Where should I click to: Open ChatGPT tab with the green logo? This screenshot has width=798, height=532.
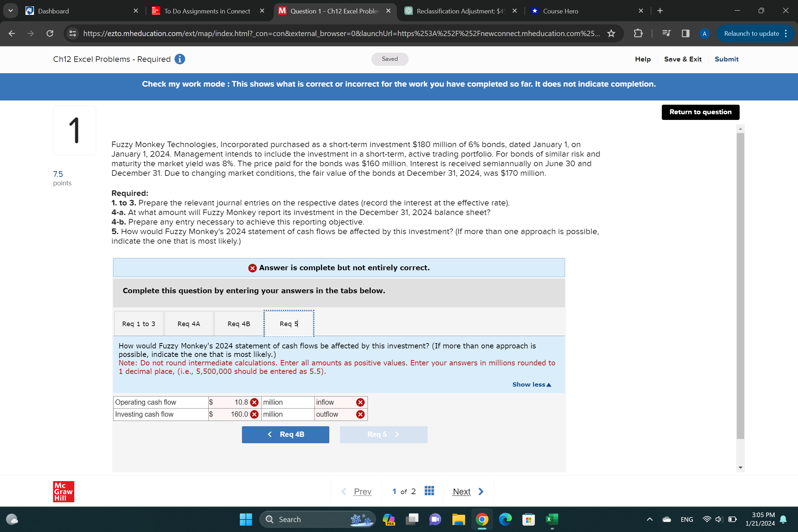[x=456, y=11]
